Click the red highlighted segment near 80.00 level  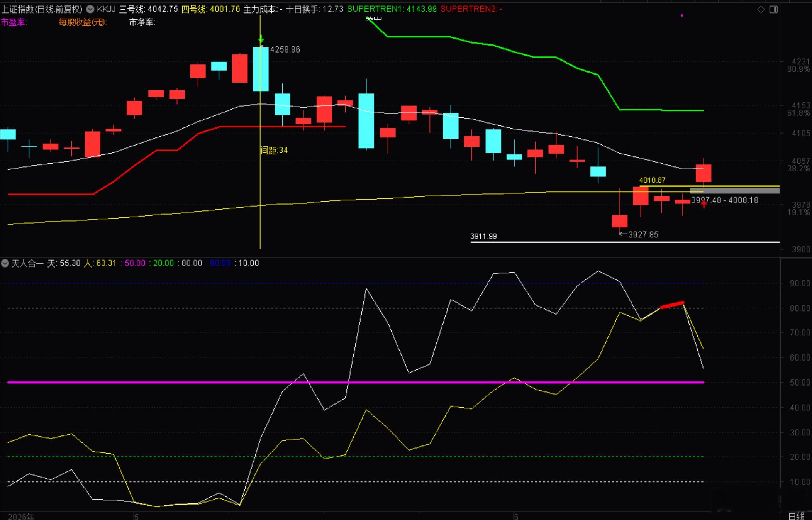(x=672, y=305)
